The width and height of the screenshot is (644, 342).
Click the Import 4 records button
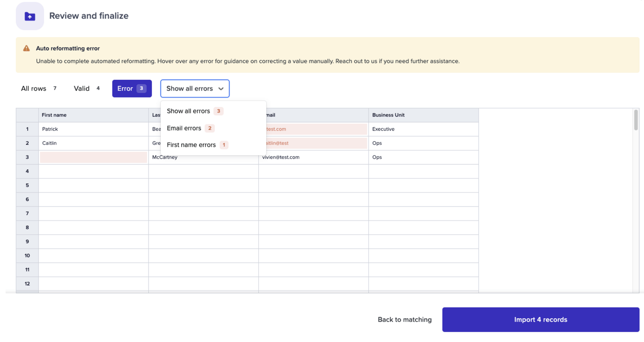point(540,319)
